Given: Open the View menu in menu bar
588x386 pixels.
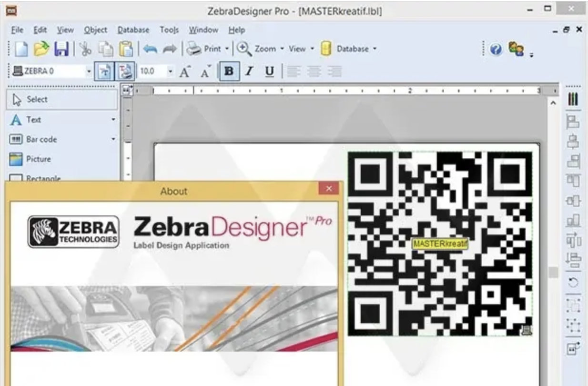Looking at the screenshot, I should click(65, 30).
